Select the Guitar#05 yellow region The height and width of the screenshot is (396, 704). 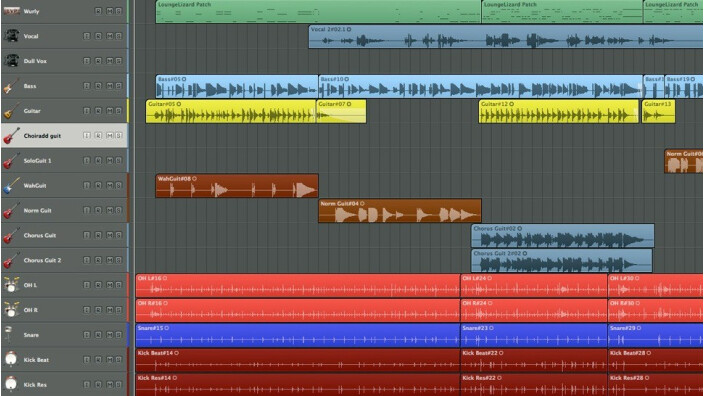231,111
